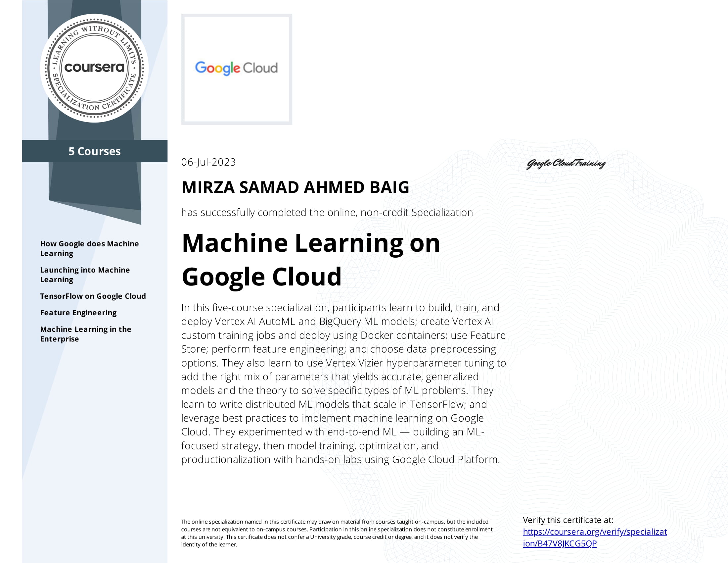Viewport: 728px width, 563px height.
Task: Select the '5 Courses' banner
Action: pyautogui.click(x=95, y=151)
